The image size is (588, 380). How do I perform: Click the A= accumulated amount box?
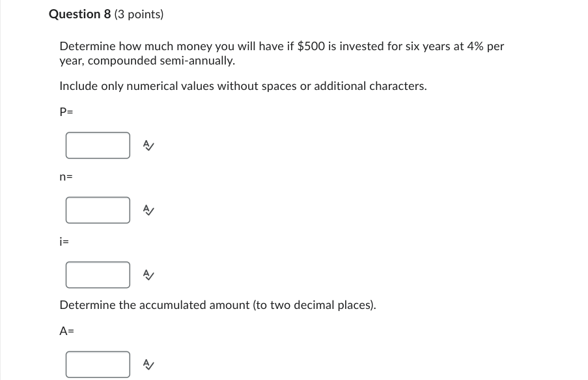point(97,364)
